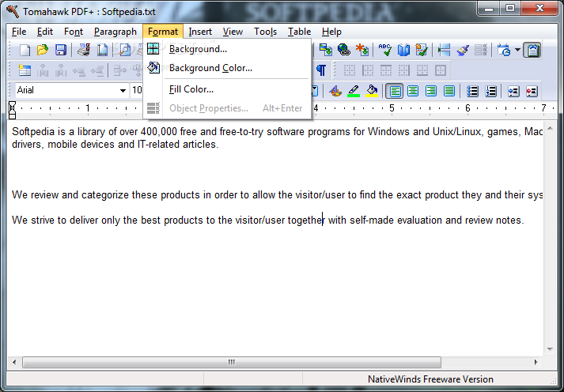The width and height of the screenshot is (564, 392).
Task: Click the printer setup icon
Action: (x=84, y=50)
